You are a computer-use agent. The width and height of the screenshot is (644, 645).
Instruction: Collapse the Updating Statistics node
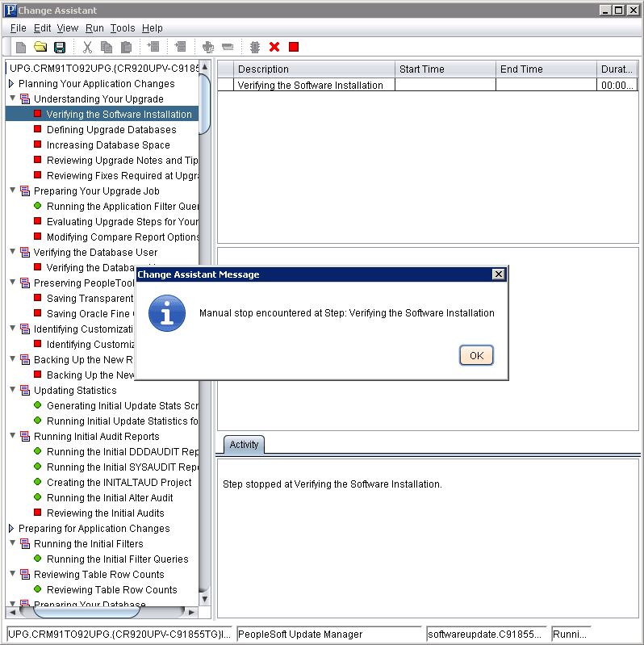click(x=12, y=390)
